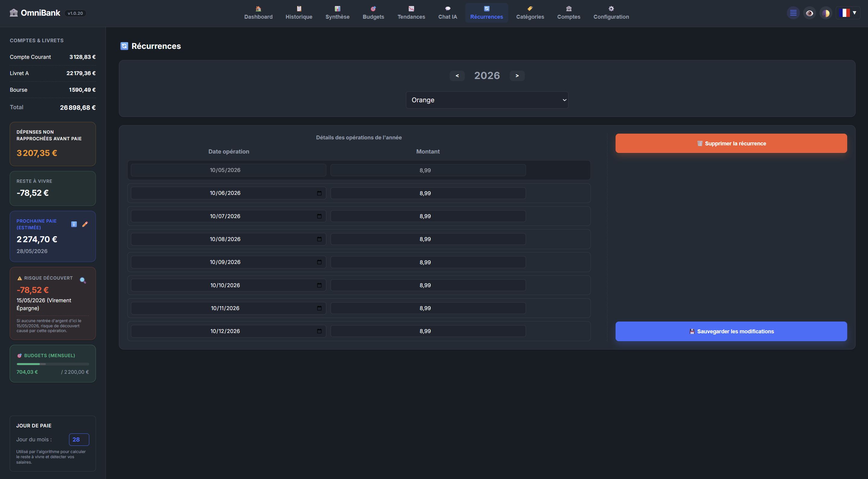Click amount field for 10/07/2026 row
The image size is (868, 479).
click(x=428, y=216)
